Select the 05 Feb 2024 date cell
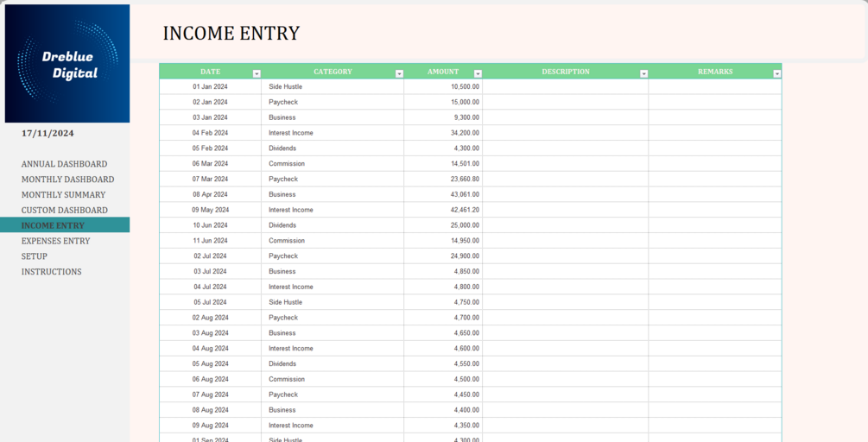This screenshot has width=868, height=442. pos(211,148)
